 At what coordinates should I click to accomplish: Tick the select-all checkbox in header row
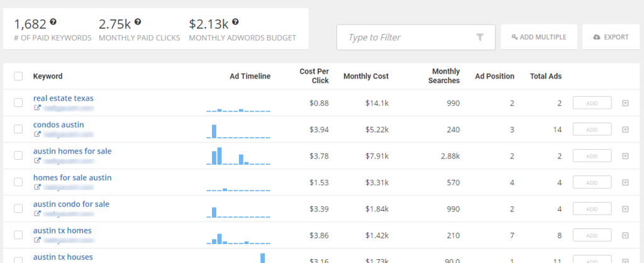coord(18,76)
